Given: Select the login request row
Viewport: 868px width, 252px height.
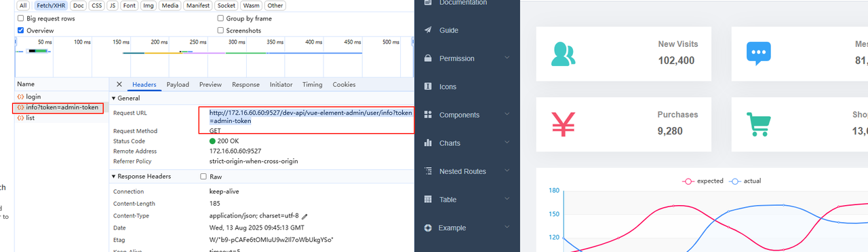Looking at the screenshot, I should (62, 97).
